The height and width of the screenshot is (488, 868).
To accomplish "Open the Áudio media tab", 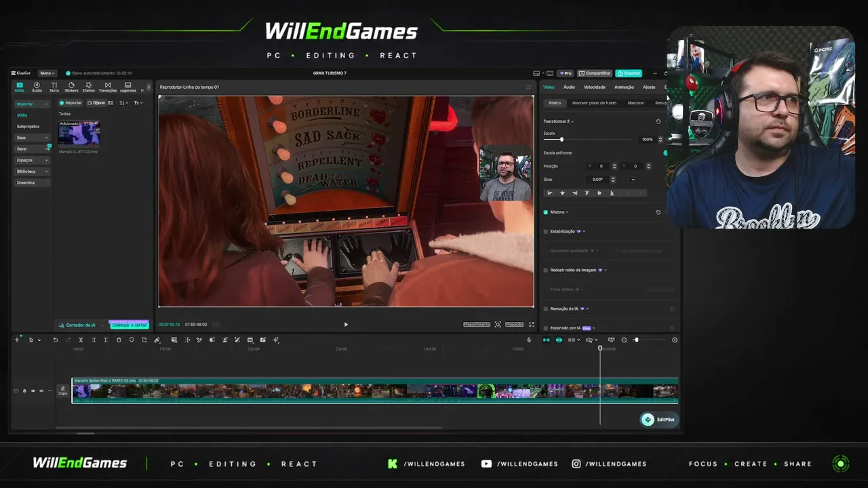I will coord(37,87).
